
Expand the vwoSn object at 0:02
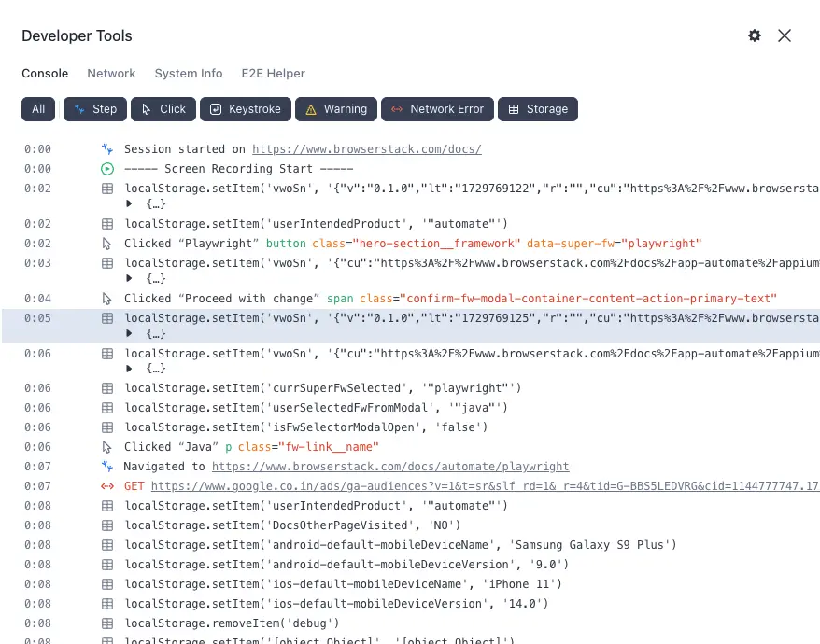click(130, 203)
